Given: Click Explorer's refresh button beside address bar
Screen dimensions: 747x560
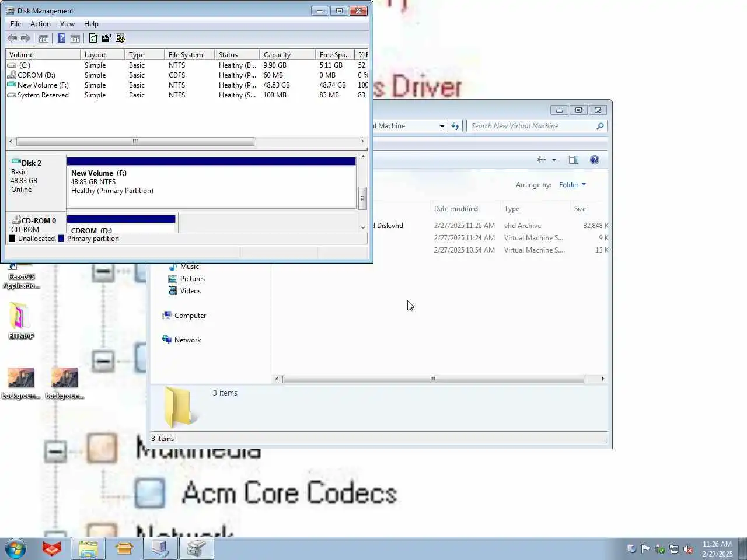Looking at the screenshot, I should click(455, 126).
